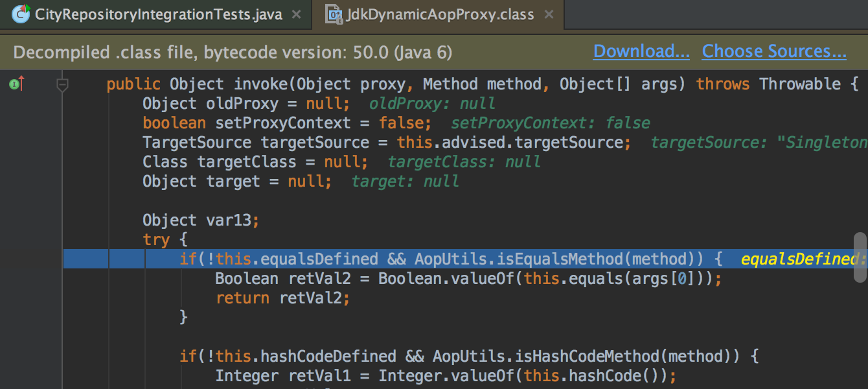
Task: Click the Java class icon on CityRepositoryIntegrationTests tab
Action: 21,14
